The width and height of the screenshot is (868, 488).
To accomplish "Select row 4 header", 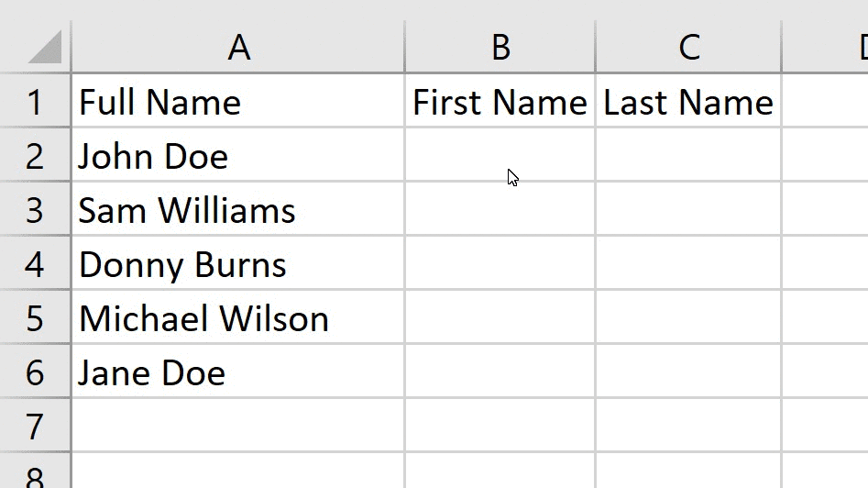I will point(35,264).
